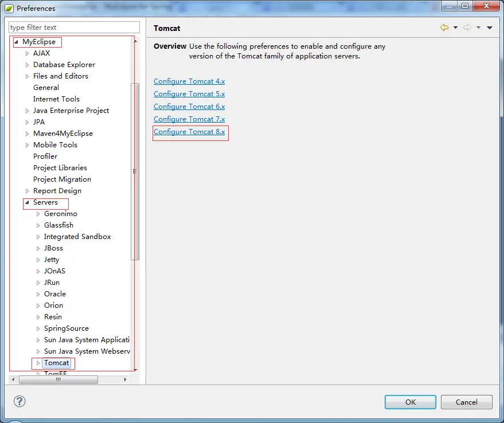Screen dimensions: 504x423
Task: Expand the JRun server node
Action: click(38, 283)
